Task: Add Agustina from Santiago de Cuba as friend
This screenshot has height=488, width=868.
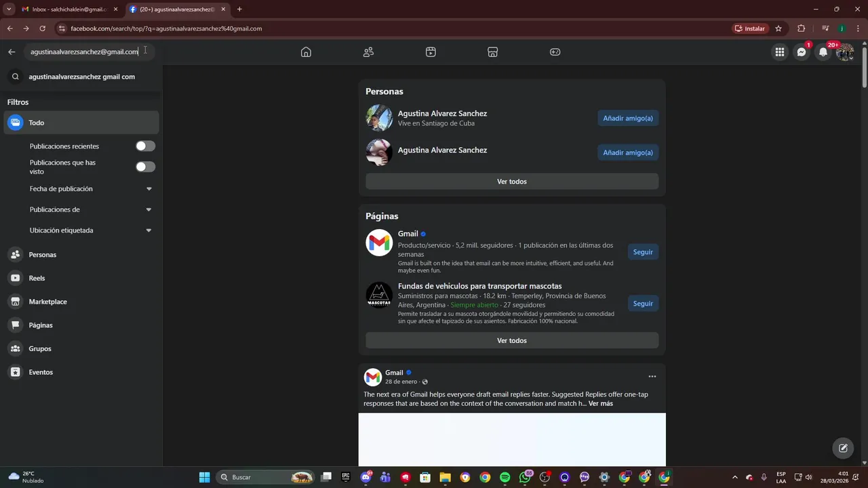Action: (x=628, y=118)
